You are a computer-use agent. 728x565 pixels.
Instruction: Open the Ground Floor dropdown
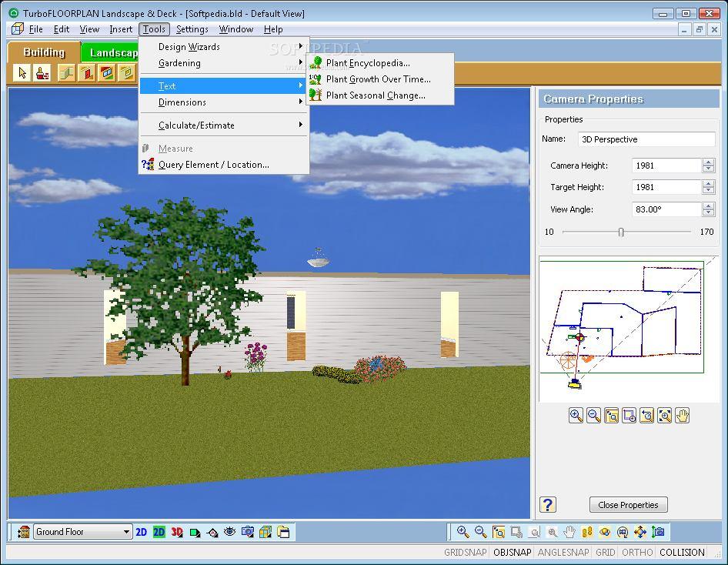(x=82, y=532)
